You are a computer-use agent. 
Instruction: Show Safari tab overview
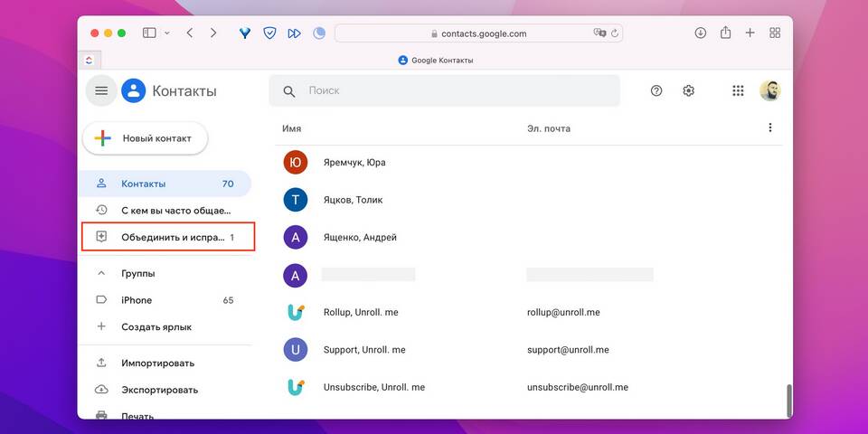click(775, 33)
